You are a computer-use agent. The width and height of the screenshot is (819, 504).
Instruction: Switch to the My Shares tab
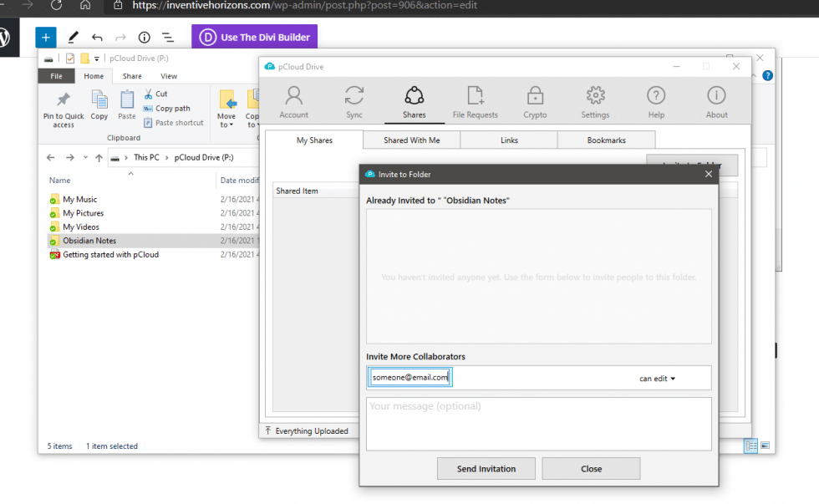pyautogui.click(x=314, y=140)
